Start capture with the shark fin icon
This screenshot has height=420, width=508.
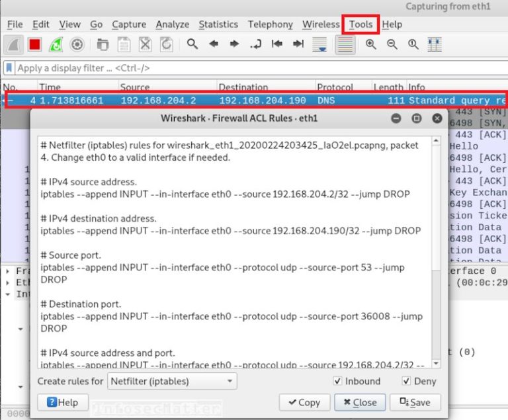coord(14,44)
